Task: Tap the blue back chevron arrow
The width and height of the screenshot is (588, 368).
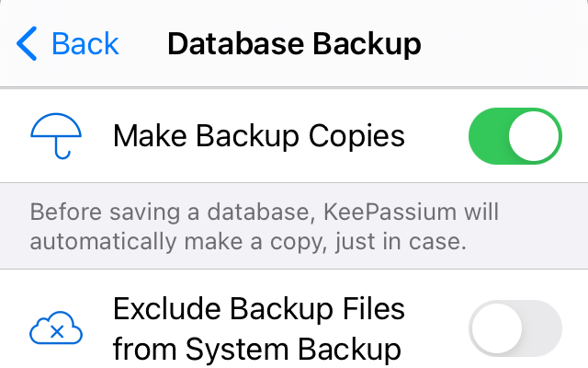Action: (27, 43)
